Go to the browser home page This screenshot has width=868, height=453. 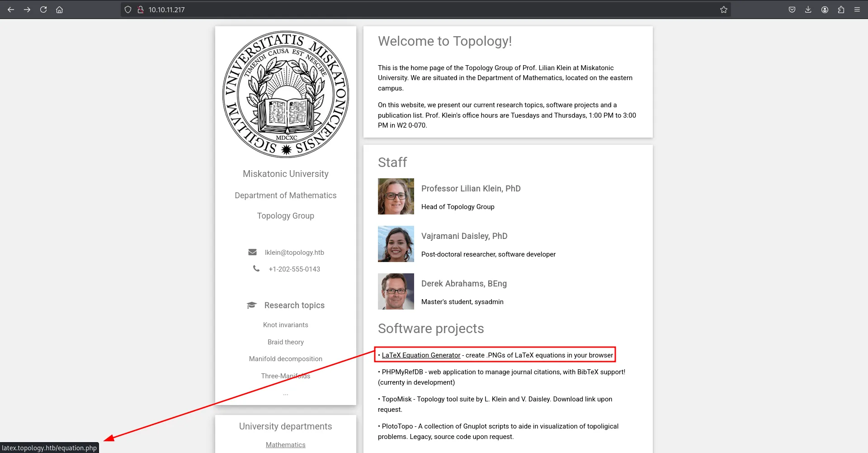59,10
